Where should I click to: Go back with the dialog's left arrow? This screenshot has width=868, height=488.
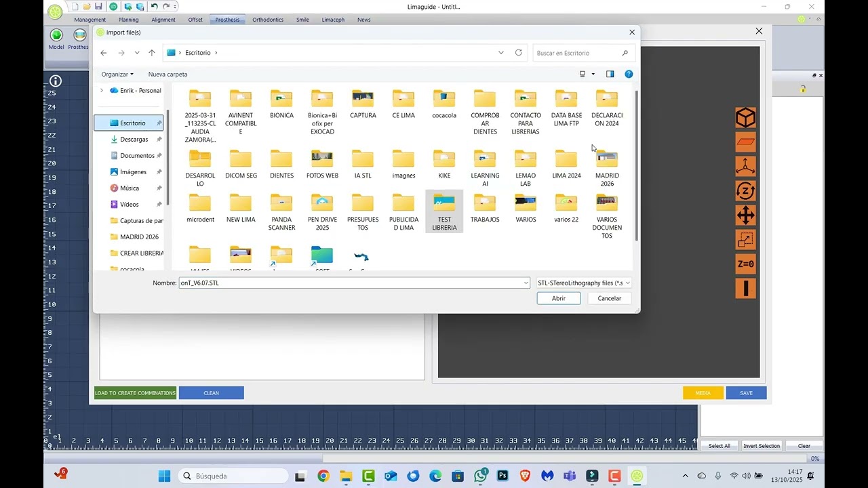coord(103,53)
